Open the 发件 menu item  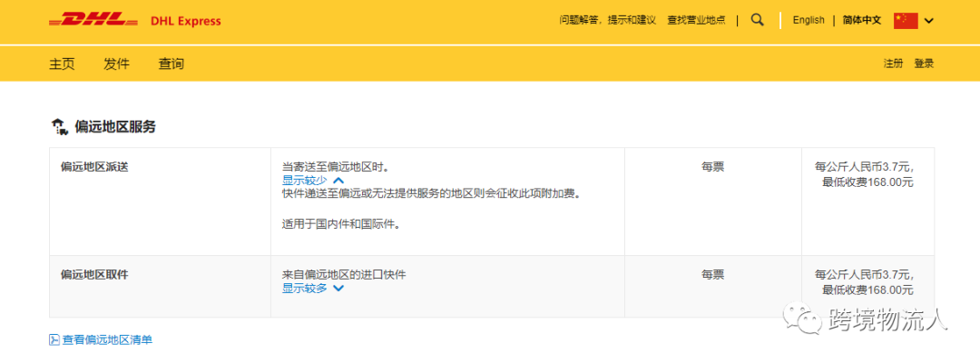116,64
